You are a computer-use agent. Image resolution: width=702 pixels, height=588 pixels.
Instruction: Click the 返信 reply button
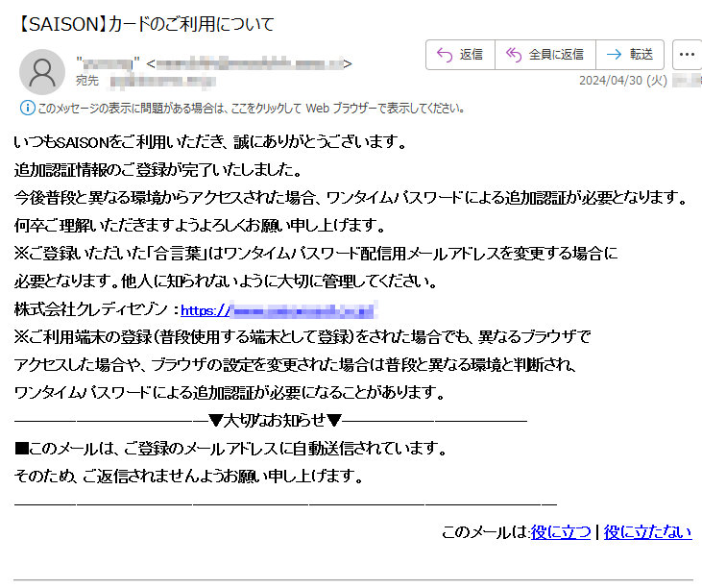tap(460, 55)
